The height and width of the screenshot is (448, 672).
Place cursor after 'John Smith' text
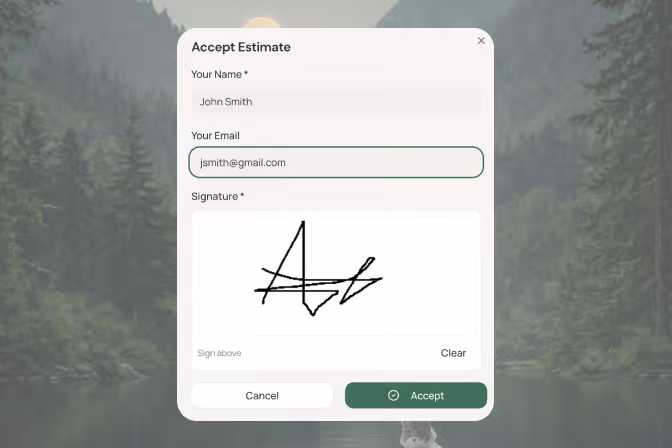click(x=254, y=102)
